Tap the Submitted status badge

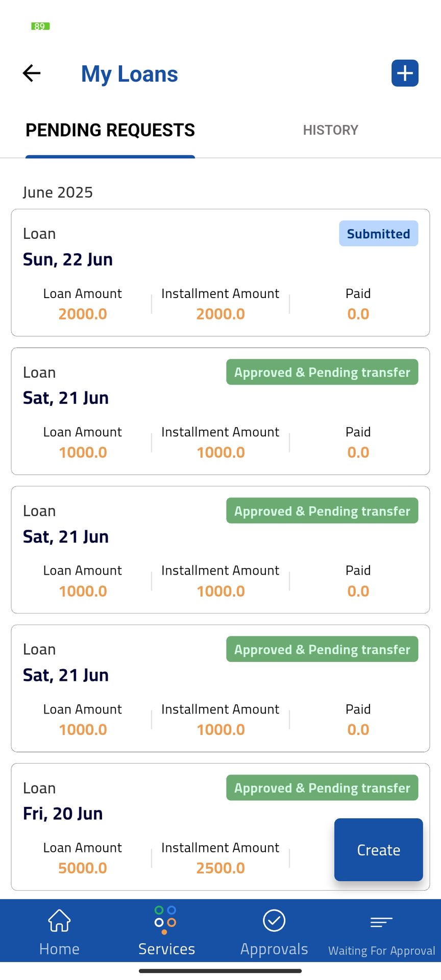click(x=378, y=234)
